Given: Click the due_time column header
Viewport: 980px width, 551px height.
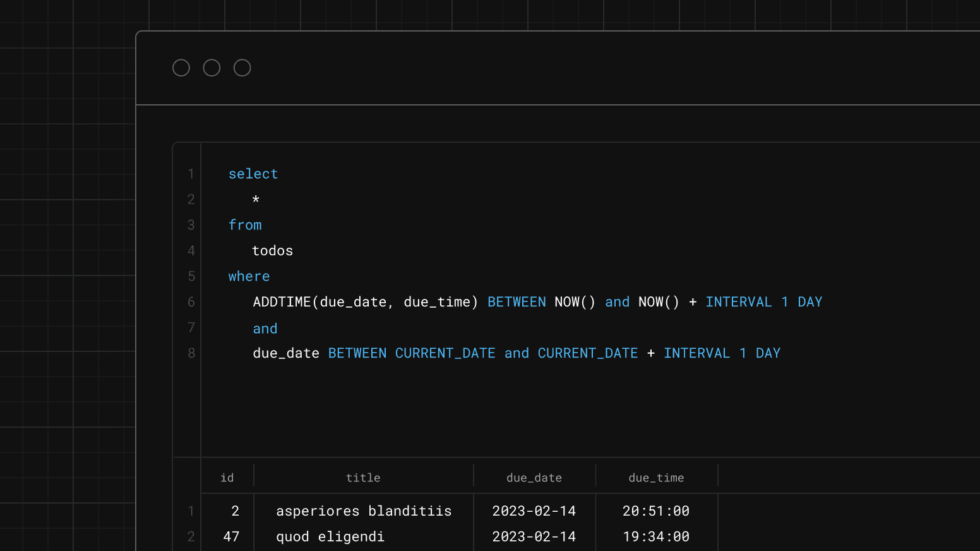Looking at the screenshot, I should [x=656, y=478].
